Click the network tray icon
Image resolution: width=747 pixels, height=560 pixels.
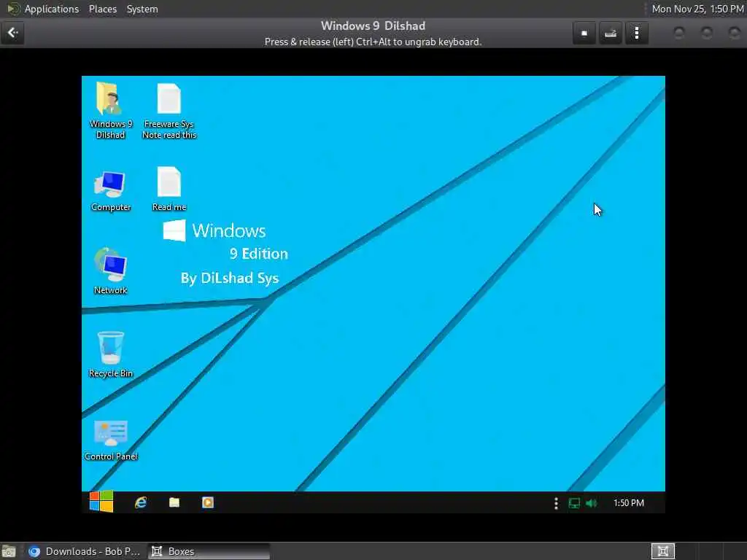pyautogui.click(x=574, y=503)
